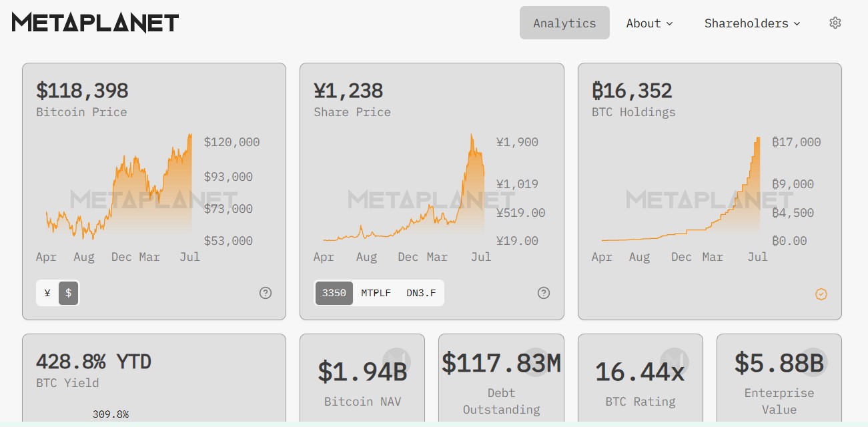Switch Bitcoin price currency to yen

tap(47, 293)
